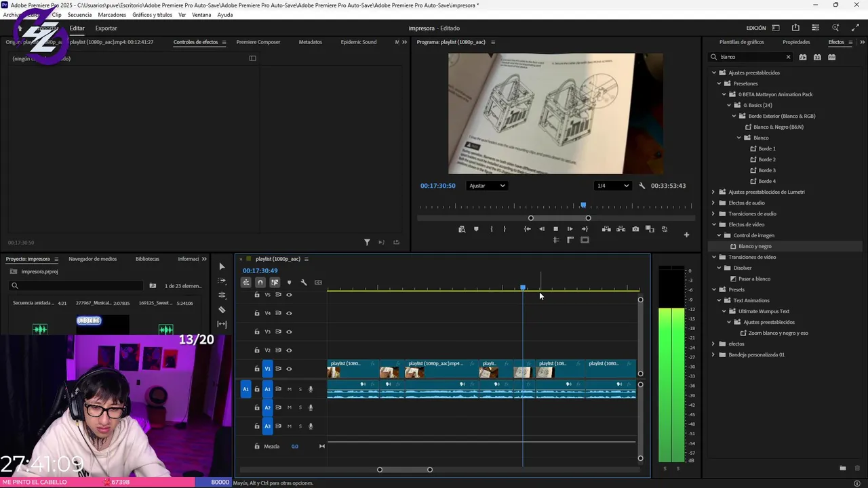Viewport: 868px width, 488px height.
Task: Click the Extract button in Program monitor
Action: [620, 229]
